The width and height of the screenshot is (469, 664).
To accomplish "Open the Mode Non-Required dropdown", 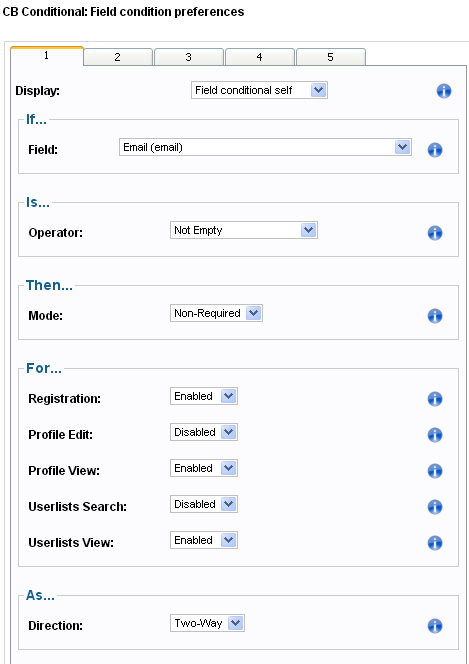I will [216, 313].
